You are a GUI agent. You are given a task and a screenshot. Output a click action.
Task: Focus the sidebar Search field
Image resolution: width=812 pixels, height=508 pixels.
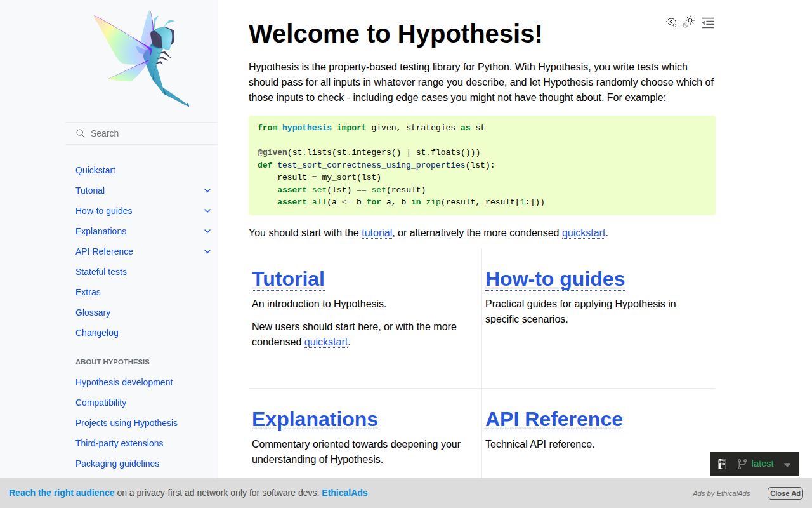point(141,133)
